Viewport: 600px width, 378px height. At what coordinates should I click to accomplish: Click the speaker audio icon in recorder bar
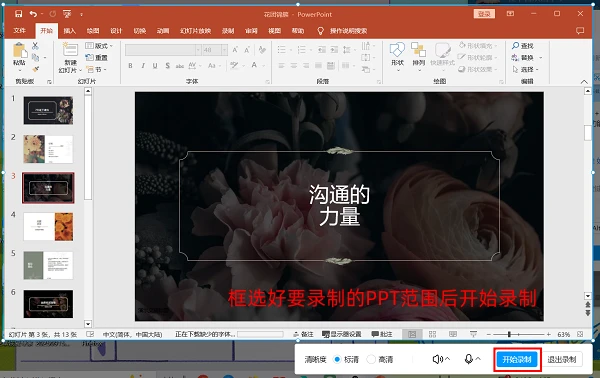(438, 359)
